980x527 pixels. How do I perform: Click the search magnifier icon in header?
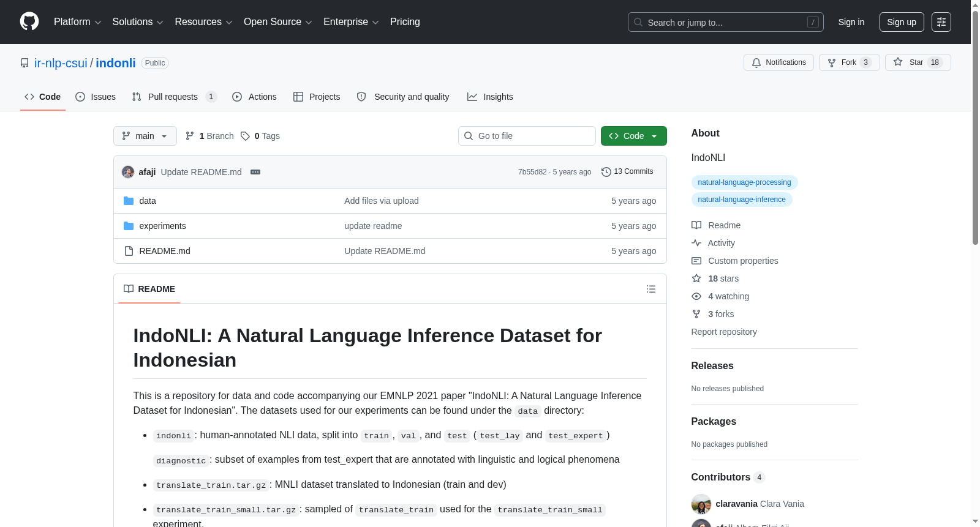coord(638,22)
